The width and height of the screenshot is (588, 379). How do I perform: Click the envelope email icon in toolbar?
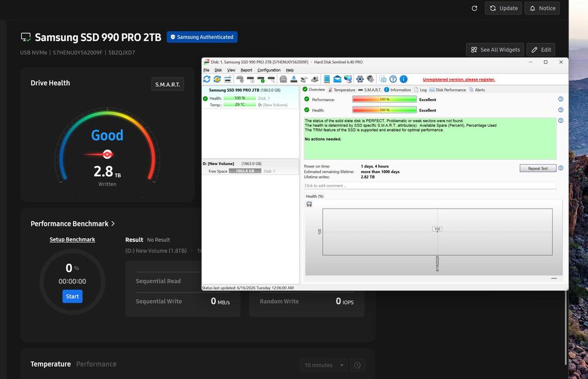coord(337,79)
